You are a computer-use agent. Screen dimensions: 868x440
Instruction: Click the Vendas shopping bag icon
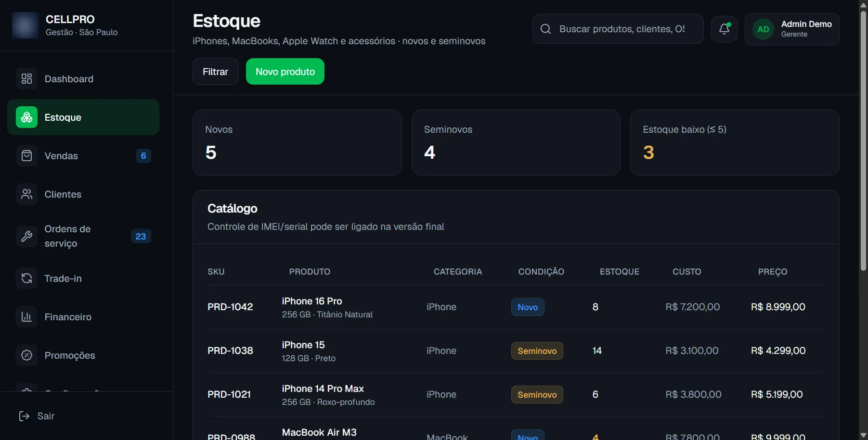pos(26,156)
